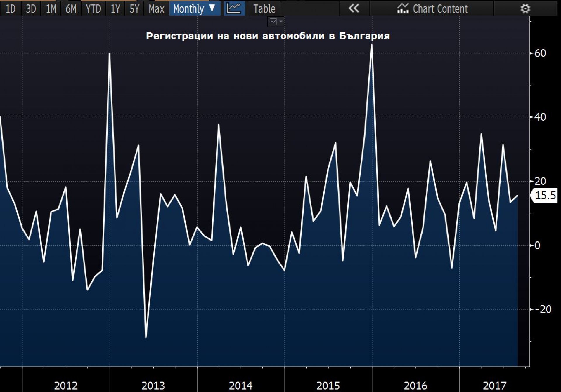Switch range to 1M

click(51, 9)
